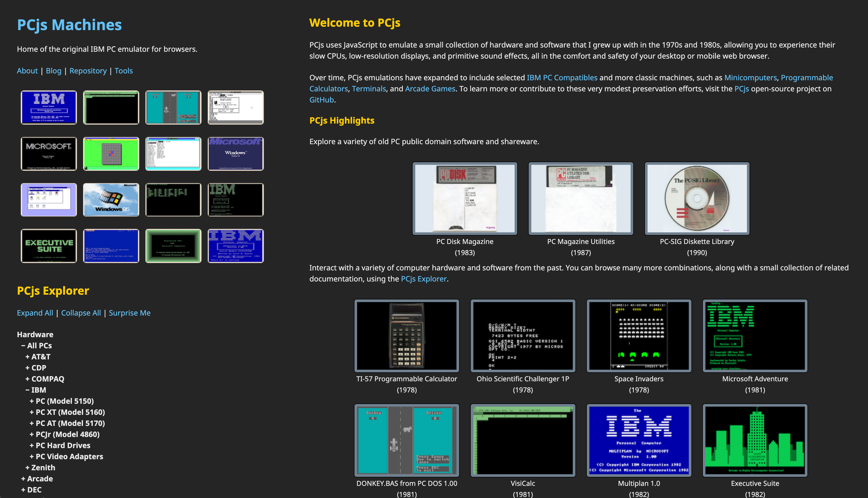Open the PC-SIG Diskette Library CD thumbnail
Screen dimensions: 868x498
(x=697, y=198)
